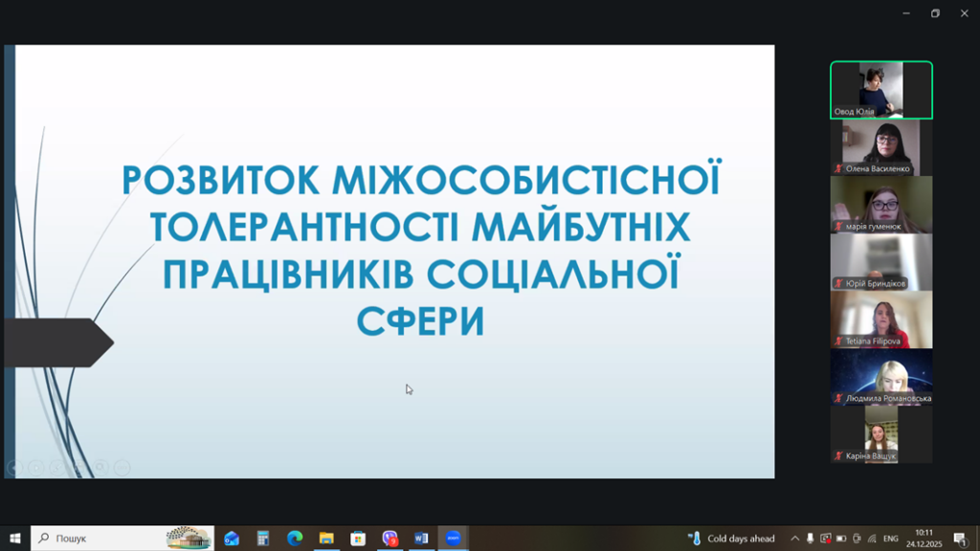The image size is (980, 551).
Task: Open Microsoft Word from the taskbar
Action: point(421,539)
